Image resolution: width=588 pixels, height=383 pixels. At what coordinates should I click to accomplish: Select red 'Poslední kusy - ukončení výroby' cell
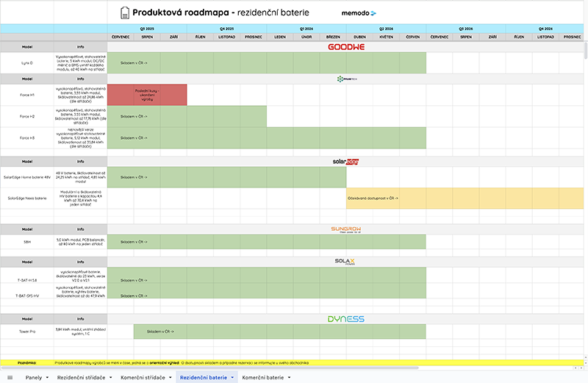pyautogui.click(x=147, y=95)
